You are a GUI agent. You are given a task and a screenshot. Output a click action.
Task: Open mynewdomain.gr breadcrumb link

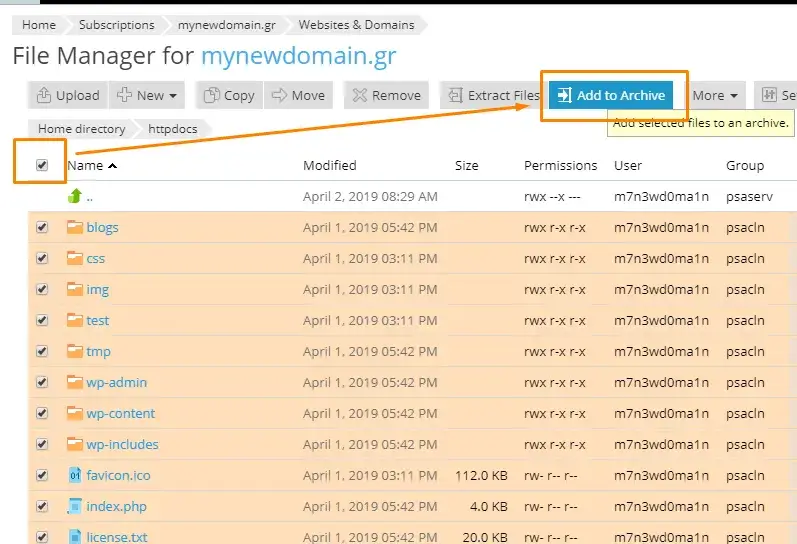(227, 25)
